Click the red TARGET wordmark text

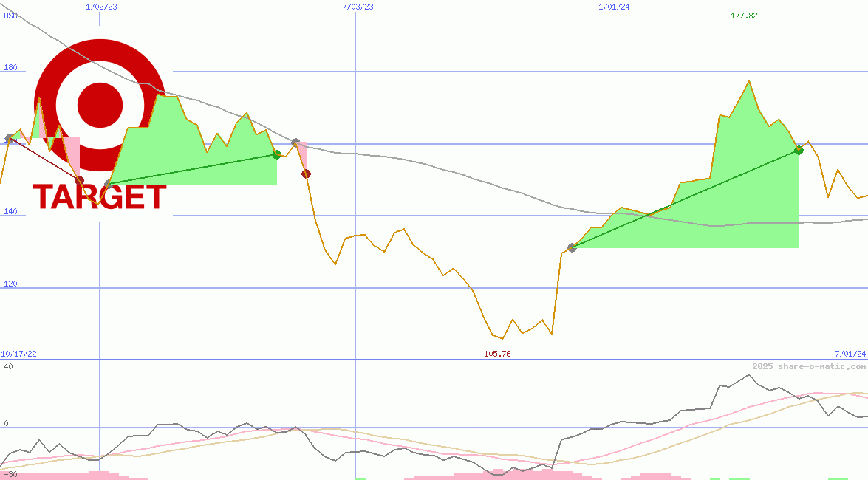point(100,197)
